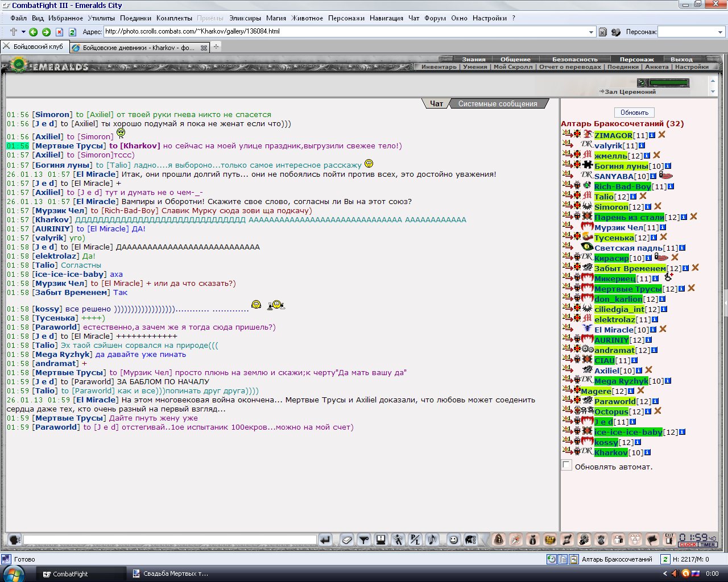The height and width of the screenshot is (582, 728).
Task: Stop loading with the red X icon
Action: pos(59,32)
